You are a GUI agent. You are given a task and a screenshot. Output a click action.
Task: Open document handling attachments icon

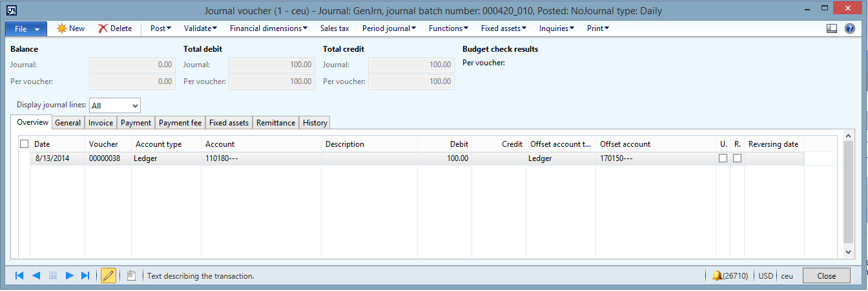131,275
